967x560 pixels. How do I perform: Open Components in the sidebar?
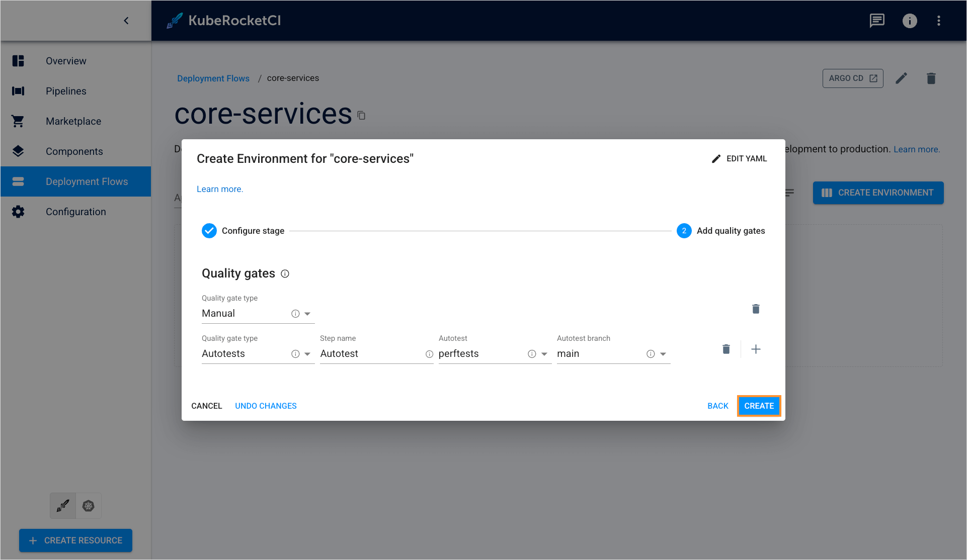coord(74,151)
